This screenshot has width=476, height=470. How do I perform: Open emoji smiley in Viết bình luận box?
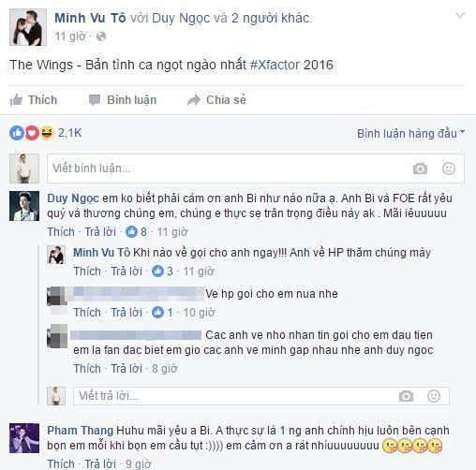click(x=449, y=169)
